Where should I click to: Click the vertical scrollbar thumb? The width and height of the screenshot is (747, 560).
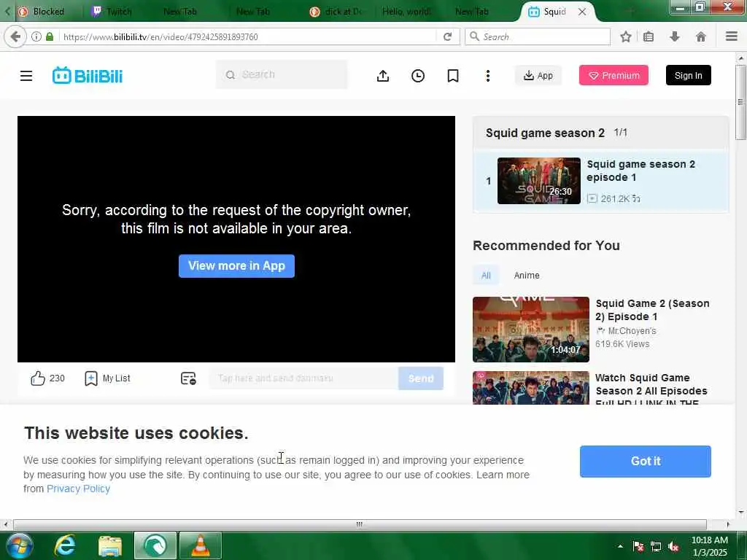tap(741, 102)
